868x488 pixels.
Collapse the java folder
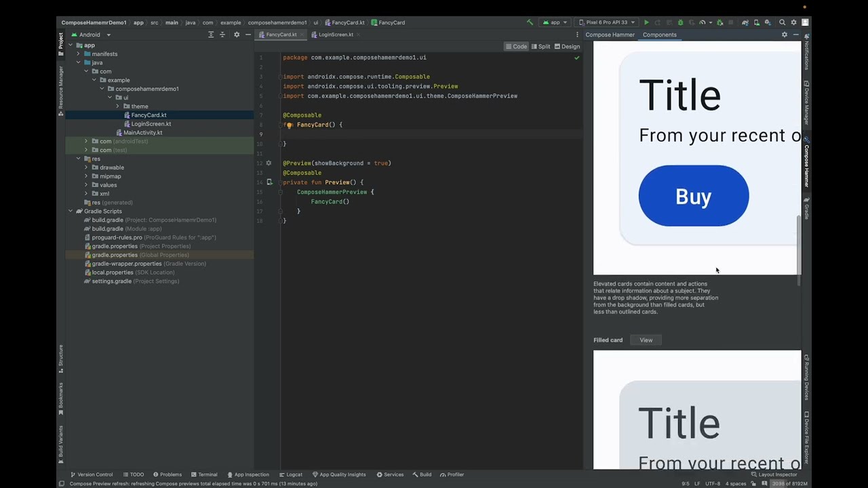tap(78, 62)
